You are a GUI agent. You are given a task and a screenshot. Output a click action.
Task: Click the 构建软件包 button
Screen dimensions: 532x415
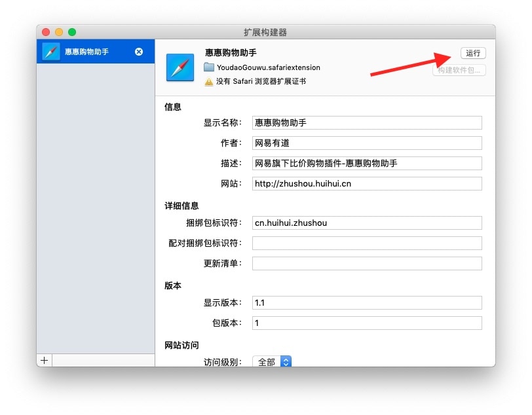(x=459, y=70)
